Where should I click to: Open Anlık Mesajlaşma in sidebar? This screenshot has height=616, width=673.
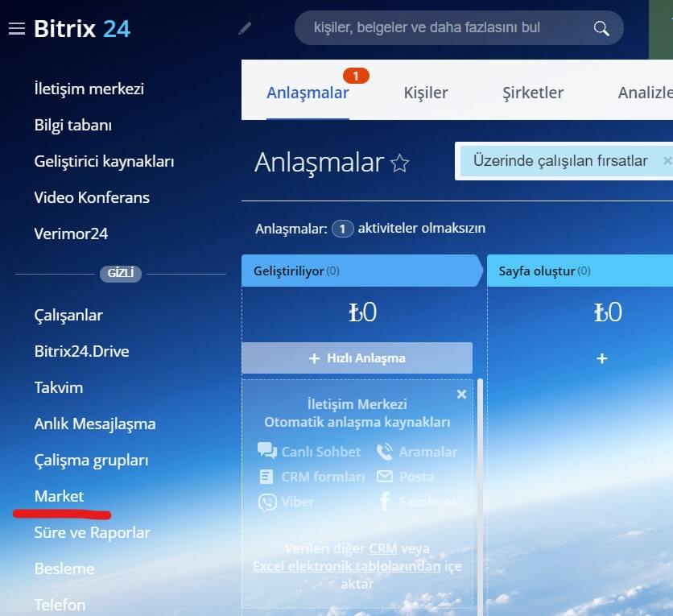point(94,424)
